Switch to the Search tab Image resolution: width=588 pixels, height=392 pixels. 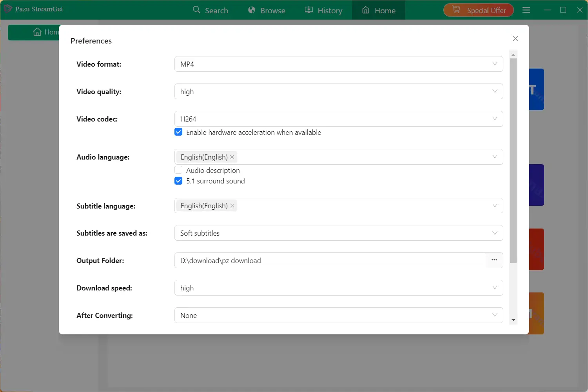[211, 10]
